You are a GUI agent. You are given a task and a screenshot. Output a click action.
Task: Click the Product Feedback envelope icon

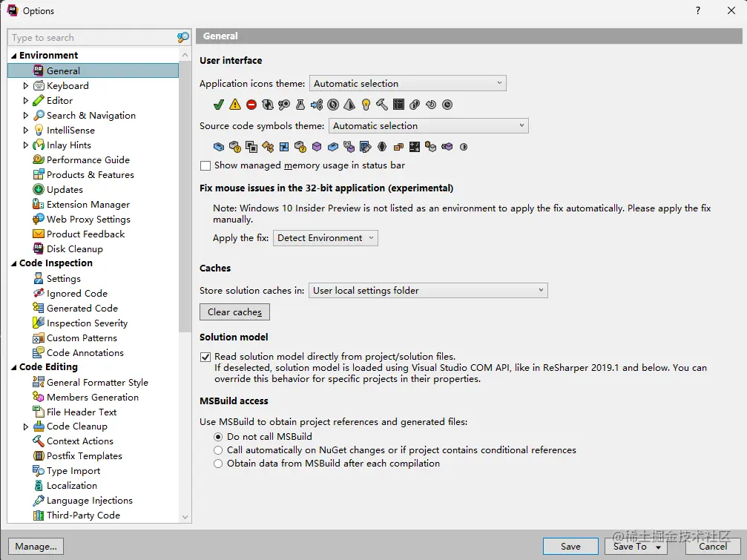coord(39,234)
